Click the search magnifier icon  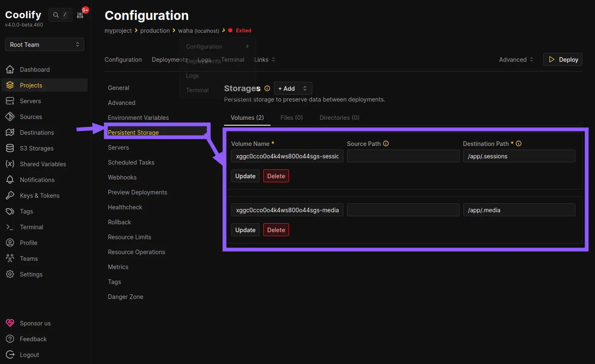56,15
